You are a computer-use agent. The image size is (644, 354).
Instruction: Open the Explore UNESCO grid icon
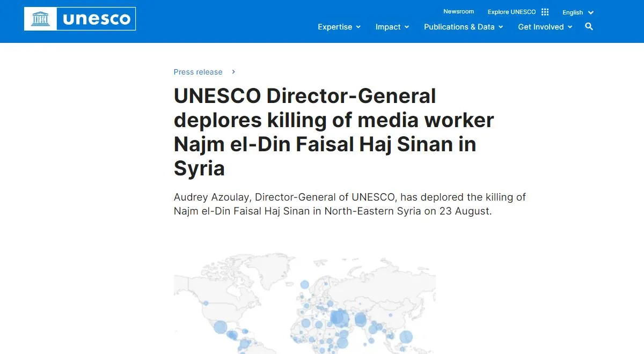[x=545, y=12]
